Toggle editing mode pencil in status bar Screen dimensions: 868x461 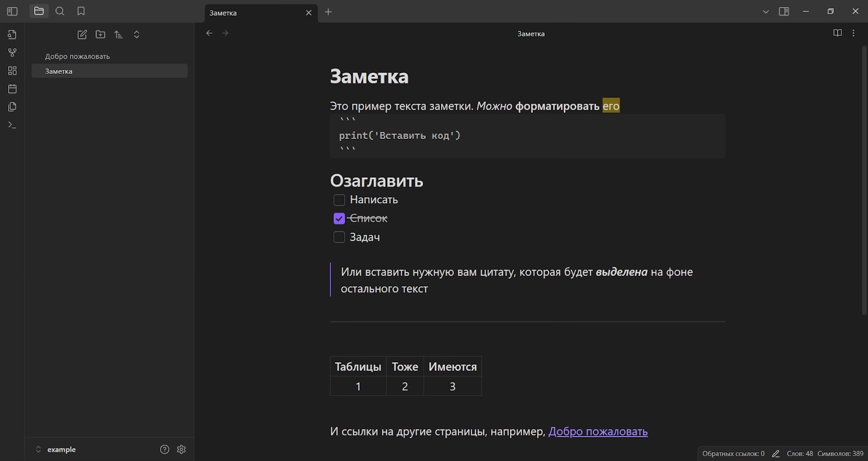click(776, 454)
